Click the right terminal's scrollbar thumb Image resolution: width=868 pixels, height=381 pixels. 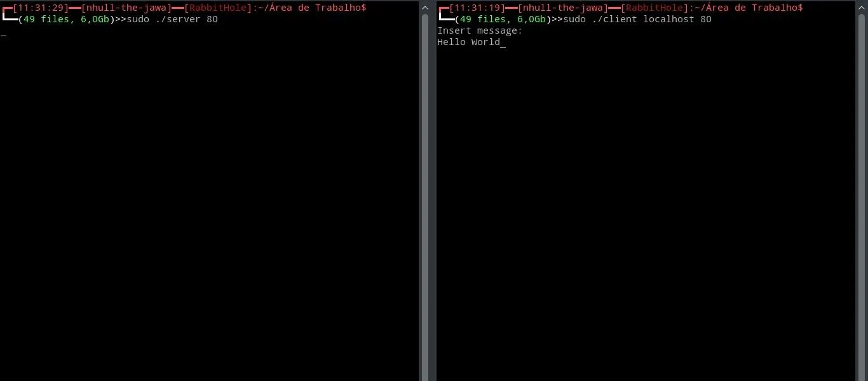862,197
